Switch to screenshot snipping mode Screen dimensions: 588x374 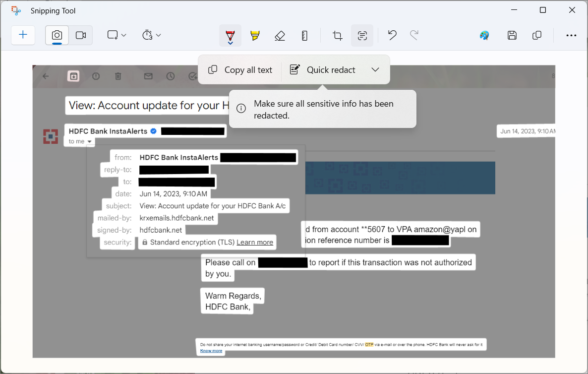click(x=57, y=35)
